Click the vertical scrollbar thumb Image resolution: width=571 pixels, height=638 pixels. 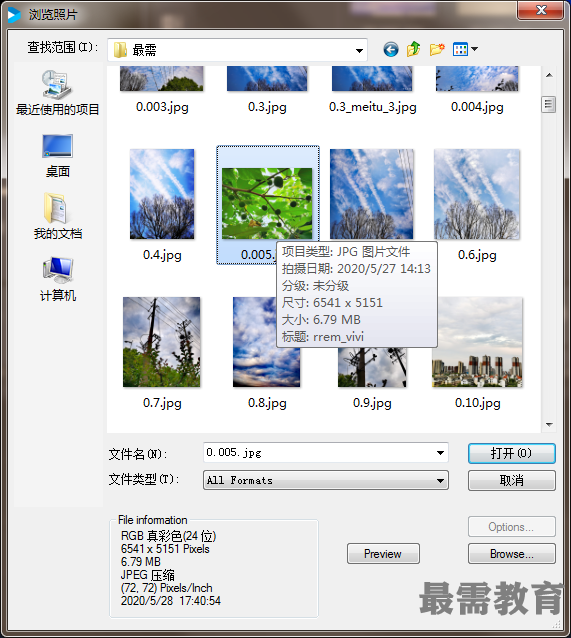[549, 105]
